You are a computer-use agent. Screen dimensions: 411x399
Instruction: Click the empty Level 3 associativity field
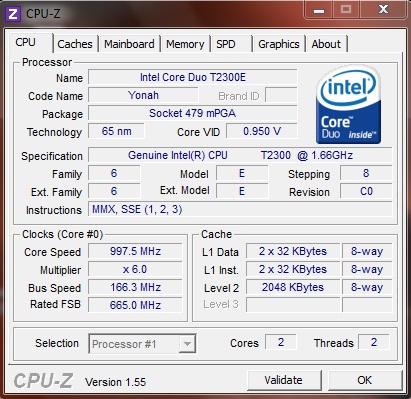pos(367,305)
